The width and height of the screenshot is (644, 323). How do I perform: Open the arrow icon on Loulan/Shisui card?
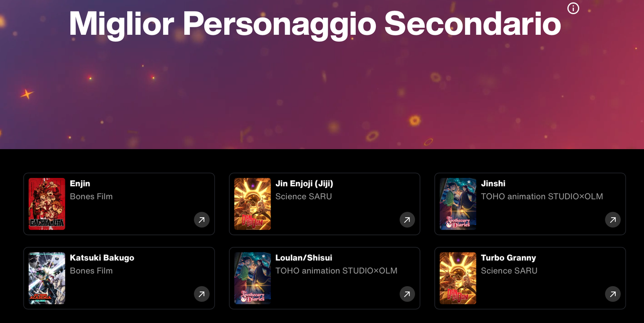407,294
